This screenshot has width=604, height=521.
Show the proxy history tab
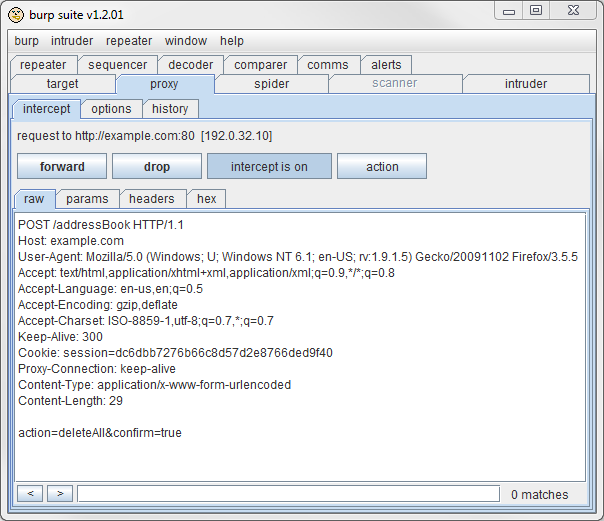pyautogui.click(x=170, y=109)
